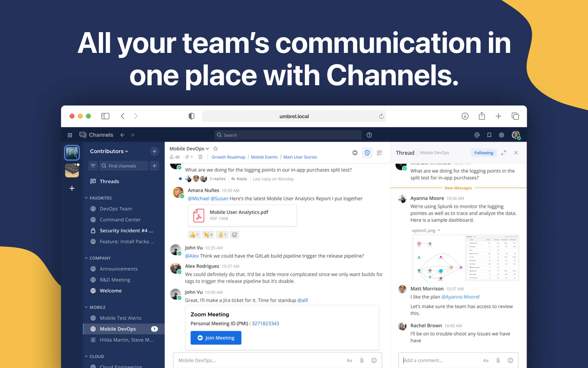Star the Mobile DevOps channel
This screenshot has height=368, width=588.
tap(215, 149)
